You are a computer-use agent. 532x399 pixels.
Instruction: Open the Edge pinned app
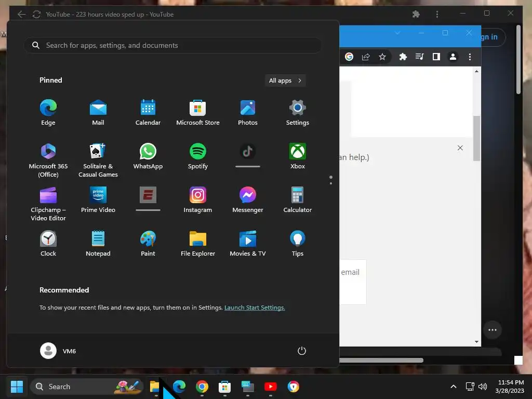pos(48,113)
